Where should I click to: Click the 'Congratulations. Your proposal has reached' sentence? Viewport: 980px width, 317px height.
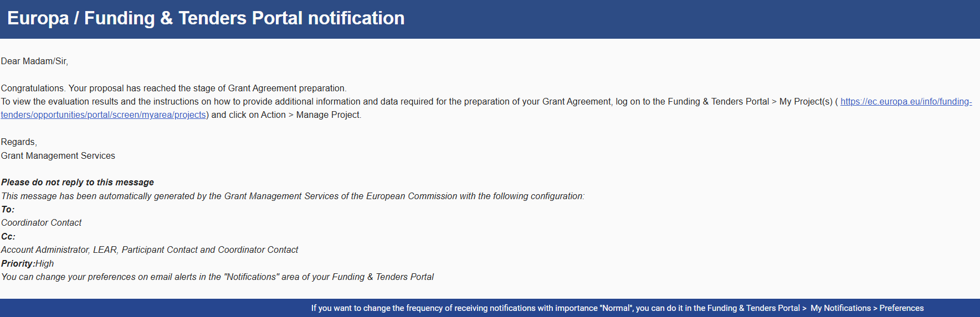(x=173, y=89)
